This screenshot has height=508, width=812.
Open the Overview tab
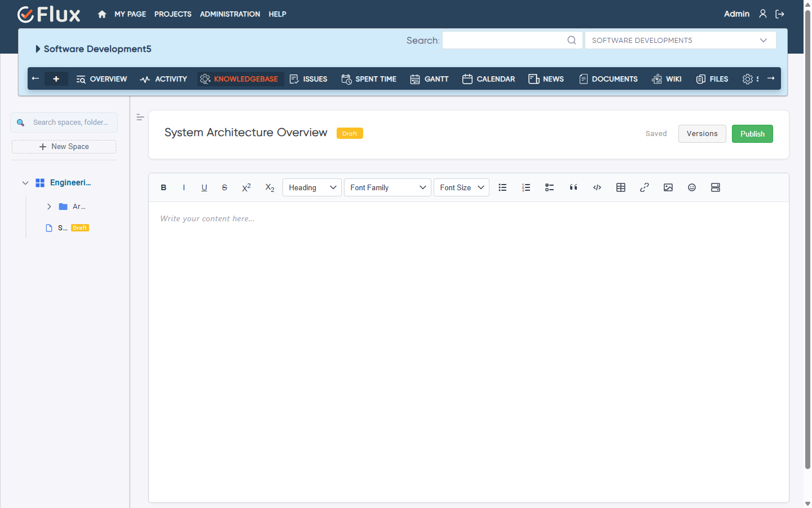point(101,79)
